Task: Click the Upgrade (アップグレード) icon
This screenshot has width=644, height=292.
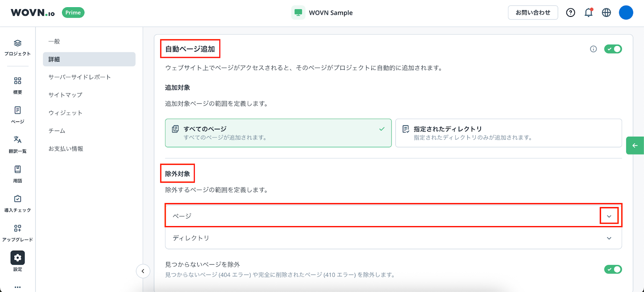Action: coord(18,228)
